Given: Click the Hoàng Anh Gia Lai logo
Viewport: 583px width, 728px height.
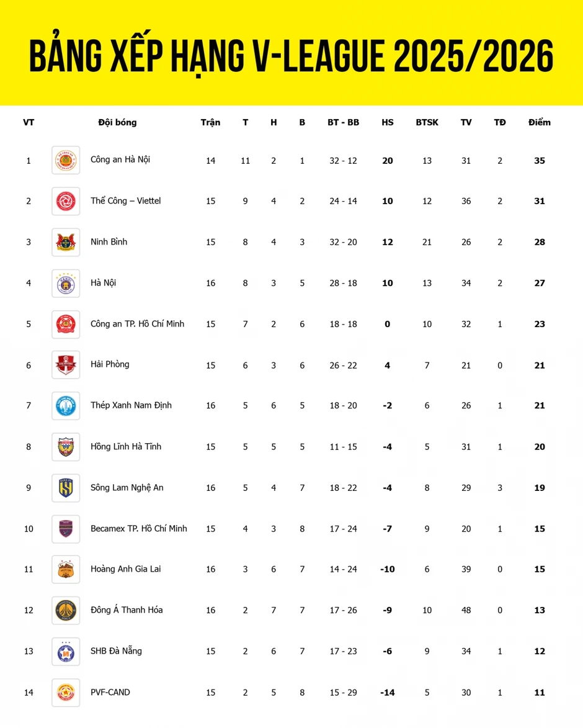Looking at the screenshot, I should click(x=66, y=569).
